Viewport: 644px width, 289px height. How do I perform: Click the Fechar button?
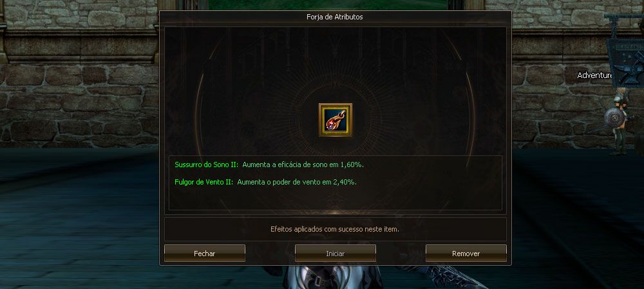(205, 253)
